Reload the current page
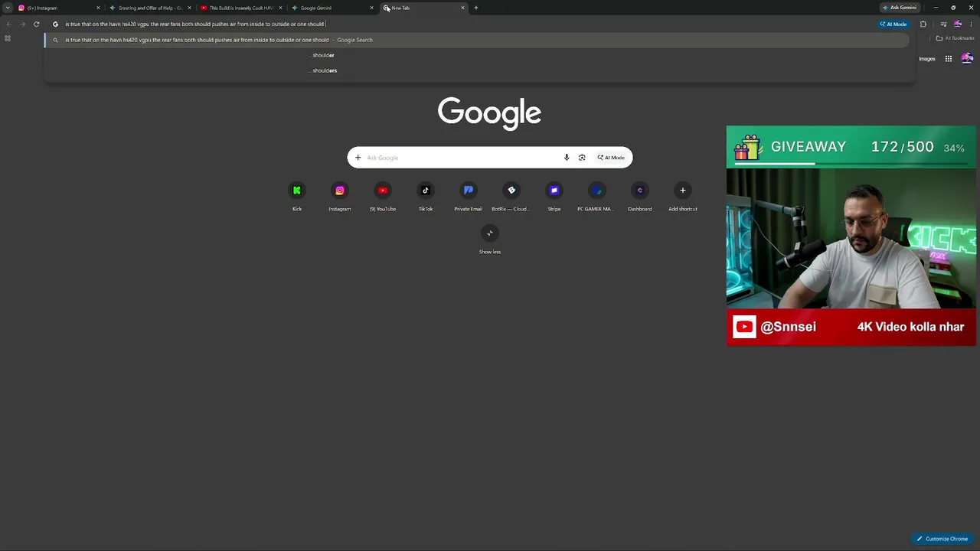The height and width of the screenshot is (551, 980). pyautogui.click(x=36, y=24)
